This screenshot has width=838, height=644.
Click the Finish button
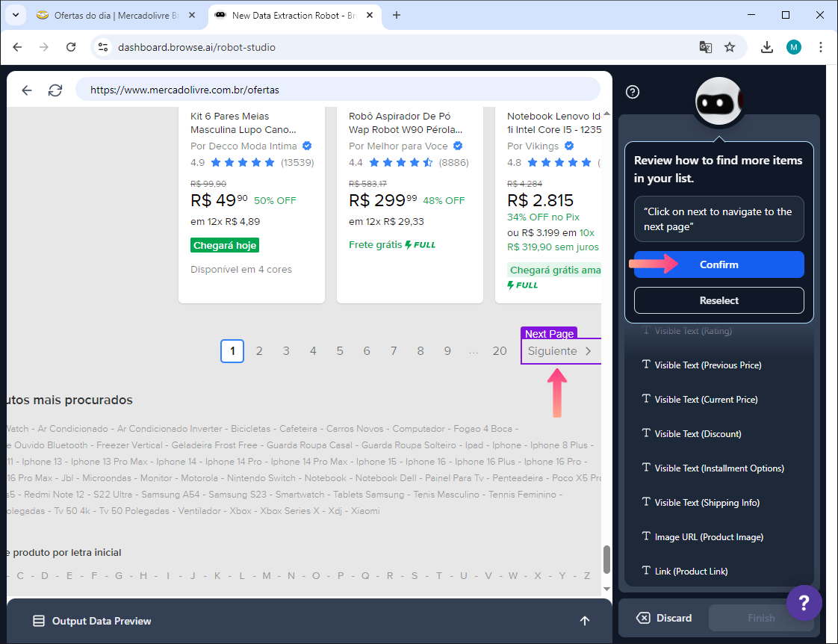(761, 618)
